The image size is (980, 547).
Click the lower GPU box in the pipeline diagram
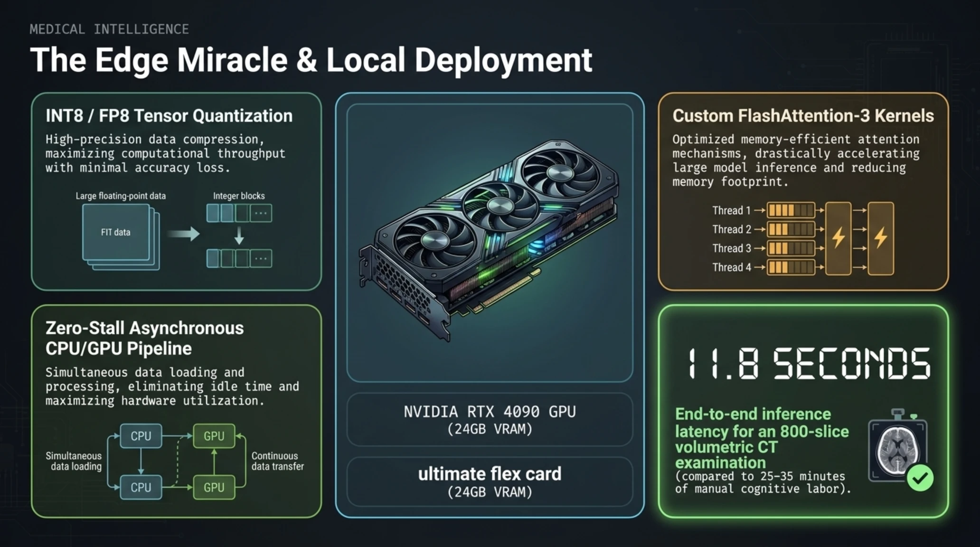[214, 487]
